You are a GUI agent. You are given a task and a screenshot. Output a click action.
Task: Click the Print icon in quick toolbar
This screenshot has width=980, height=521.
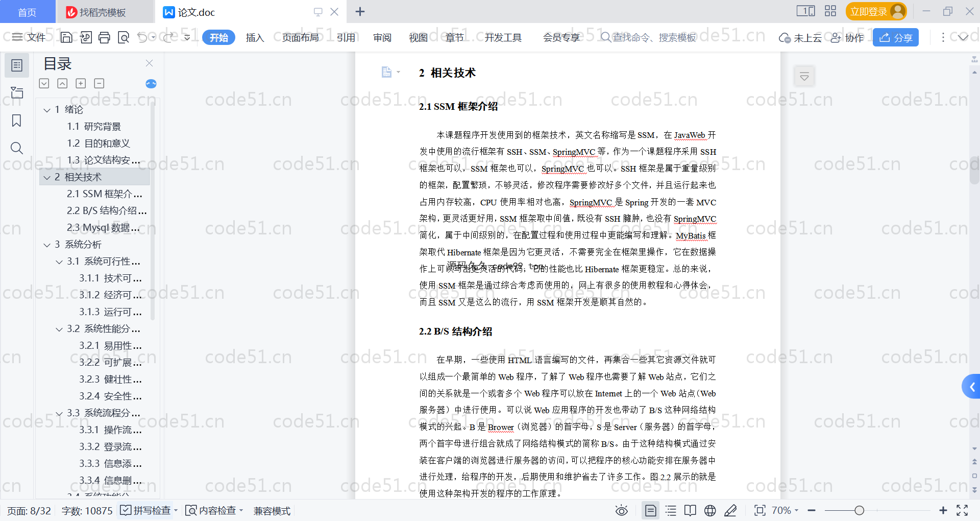coord(104,37)
